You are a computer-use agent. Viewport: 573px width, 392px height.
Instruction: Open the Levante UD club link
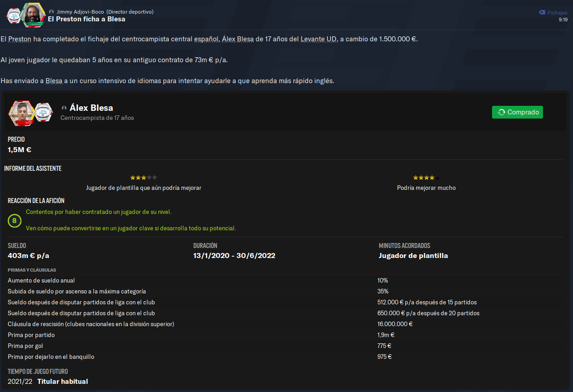[x=319, y=39]
